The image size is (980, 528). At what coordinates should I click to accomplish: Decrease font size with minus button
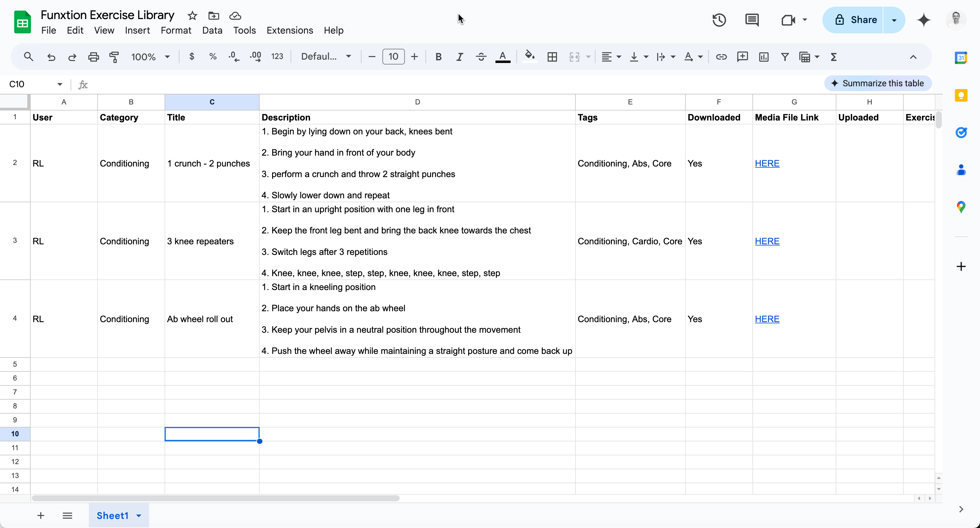click(372, 57)
